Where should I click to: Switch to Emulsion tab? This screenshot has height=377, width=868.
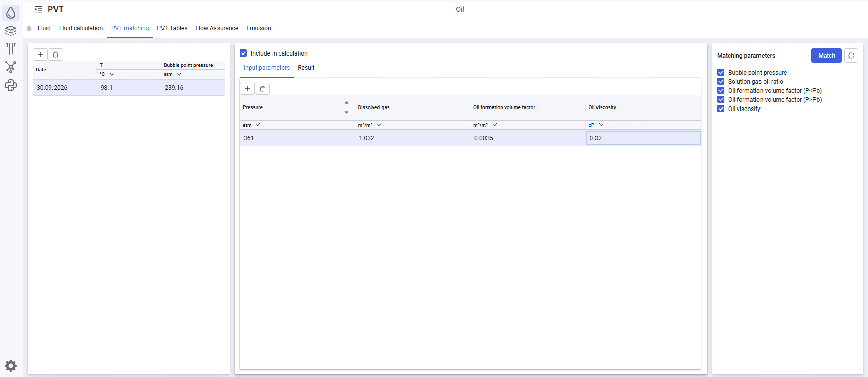tap(259, 28)
